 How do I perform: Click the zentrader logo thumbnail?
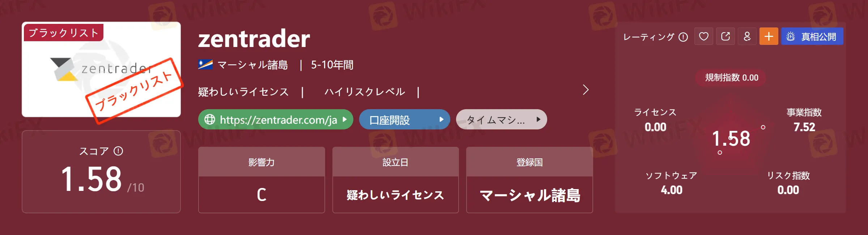(101, 69)
